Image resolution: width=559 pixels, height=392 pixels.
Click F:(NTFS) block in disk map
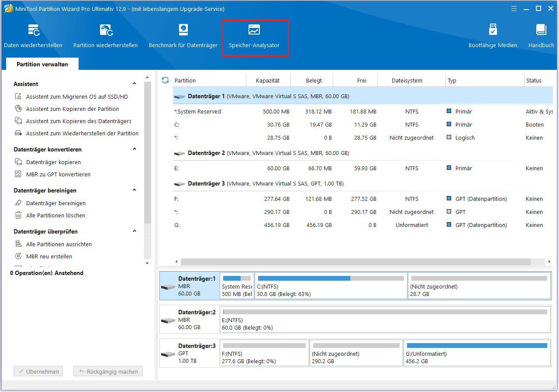(x=265, y=353)
